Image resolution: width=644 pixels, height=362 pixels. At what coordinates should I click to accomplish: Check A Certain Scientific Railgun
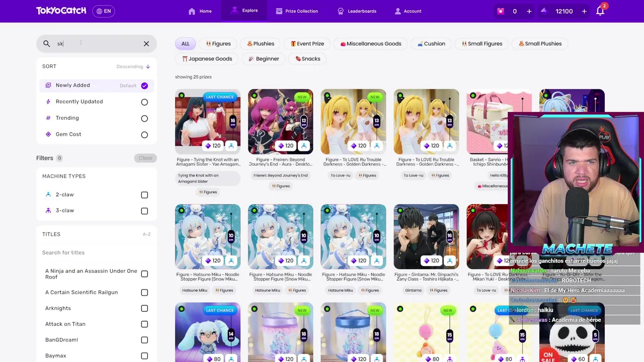pos(144,293)
